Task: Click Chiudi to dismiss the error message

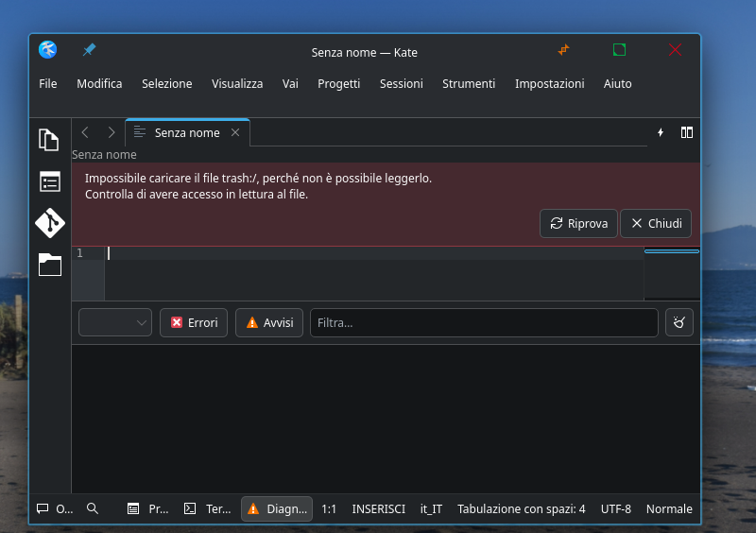Action: 656,224
